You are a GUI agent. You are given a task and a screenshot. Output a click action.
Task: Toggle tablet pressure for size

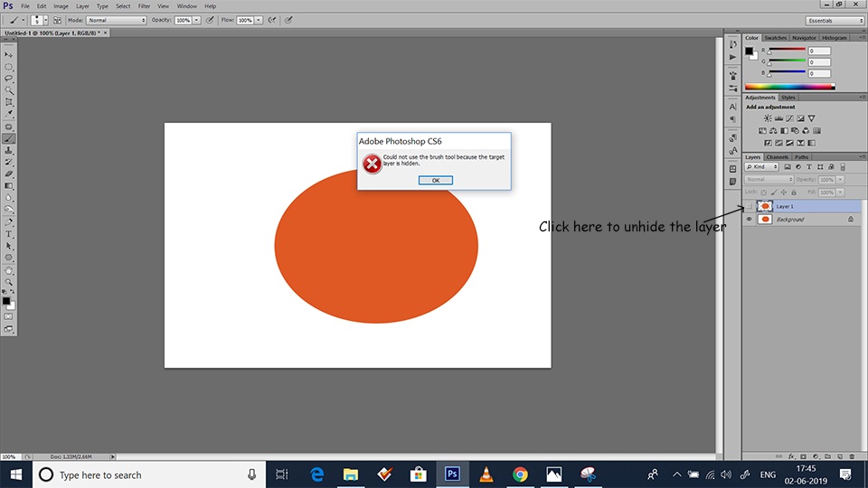288,20
